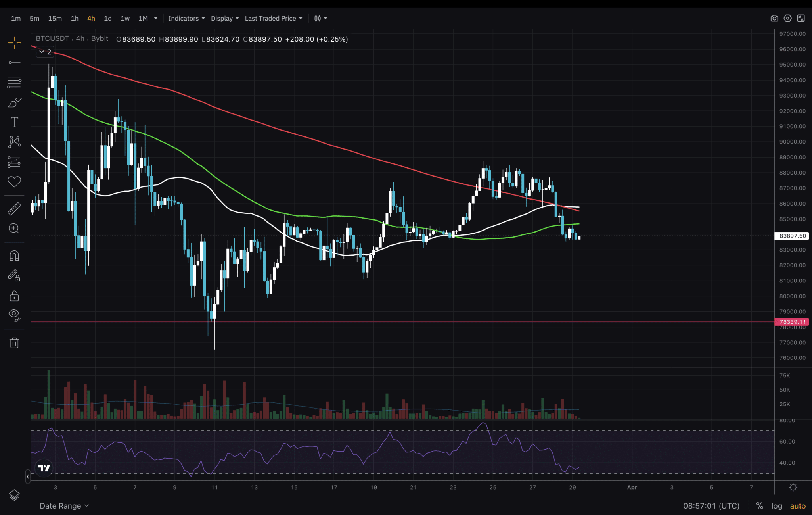Switch to the 1d timeframe
Image resolution: width=812 pixels, height=515 pixels.
[x=108, y=18]
